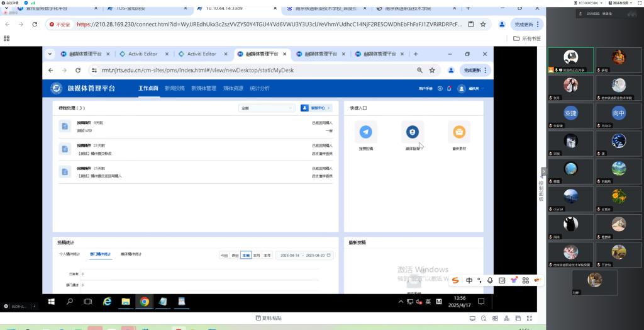Bookmark the outer page with star icon
Screen dimensions: 644x330
coord(484,25)
